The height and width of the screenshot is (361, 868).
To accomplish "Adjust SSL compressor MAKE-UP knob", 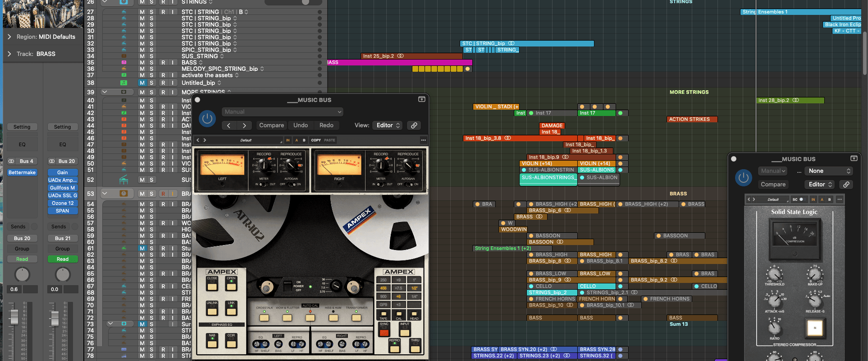I will pos(815,274).
